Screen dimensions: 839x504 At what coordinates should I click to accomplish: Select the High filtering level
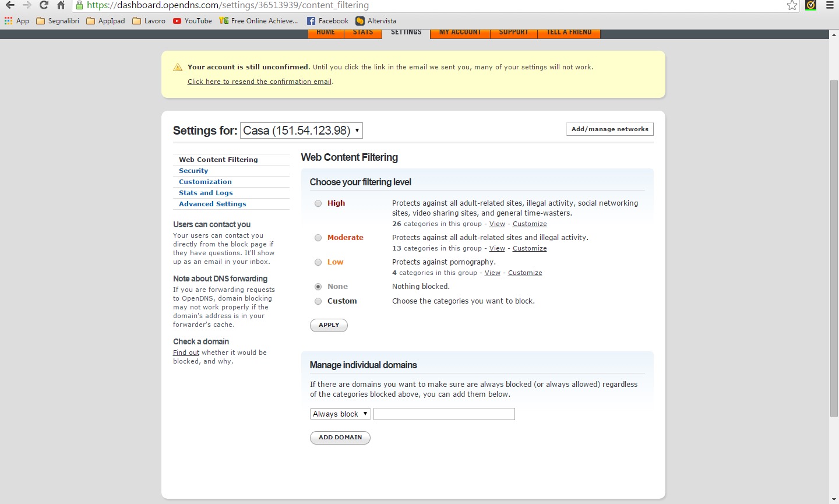318,203
